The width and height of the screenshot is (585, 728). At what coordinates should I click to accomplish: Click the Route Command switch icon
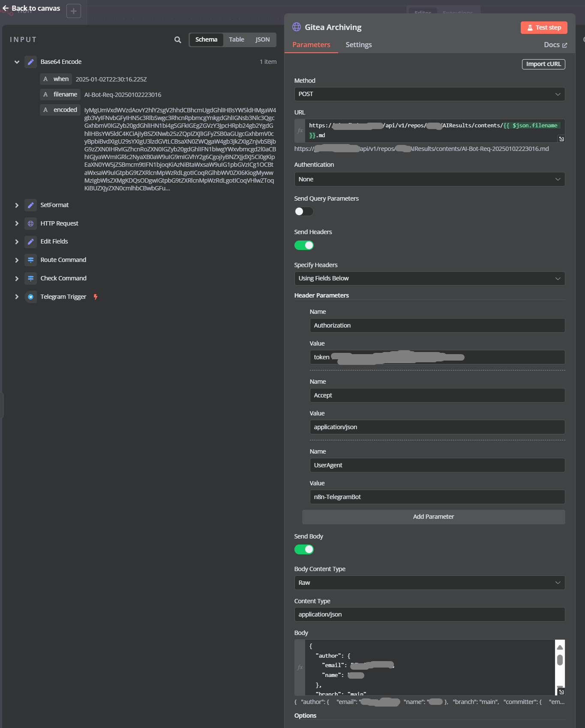click(30, 260)
